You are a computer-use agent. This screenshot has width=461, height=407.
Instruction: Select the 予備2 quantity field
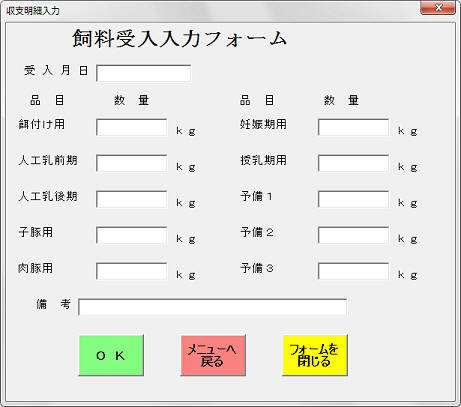353,235
